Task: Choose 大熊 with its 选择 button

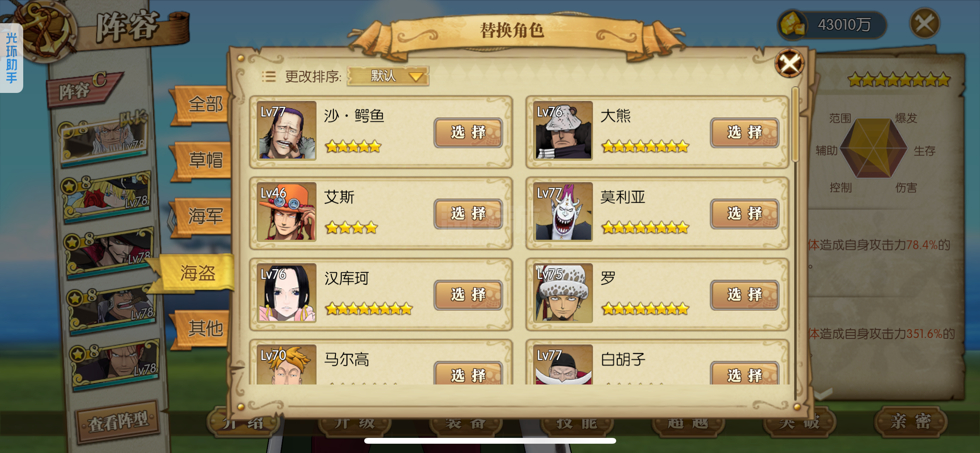Action: (x=744, y=133)
